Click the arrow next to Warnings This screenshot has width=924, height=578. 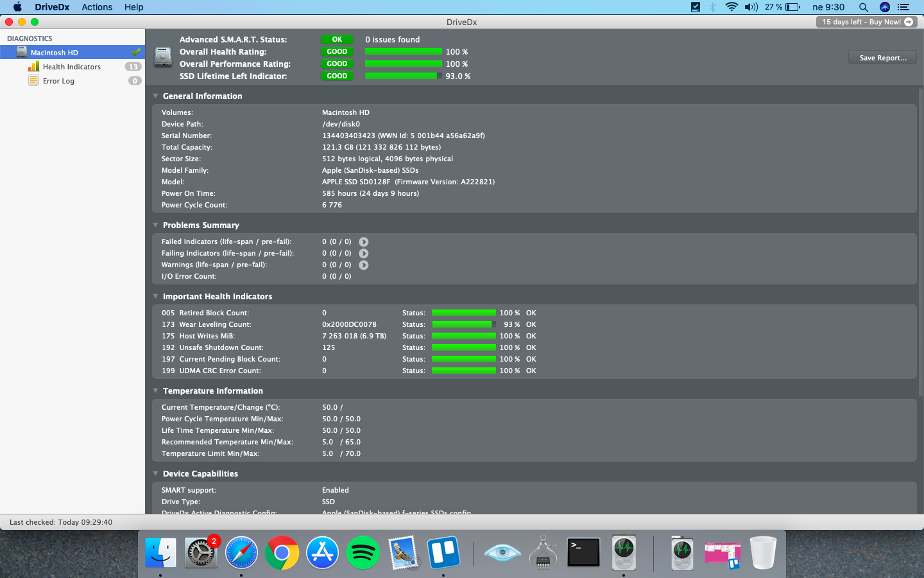click(x=364, y=265)
